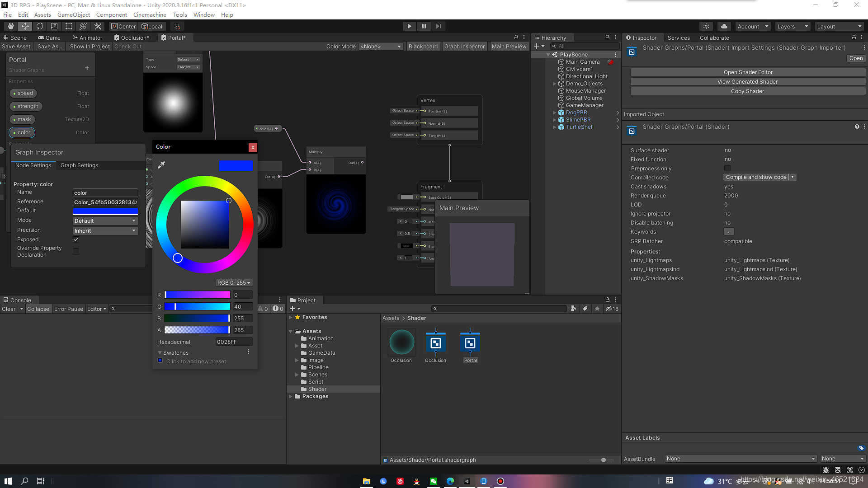This screenshot has width=868, height=488.
Task: Expand the Packages folder
Action: click(291, 397)
